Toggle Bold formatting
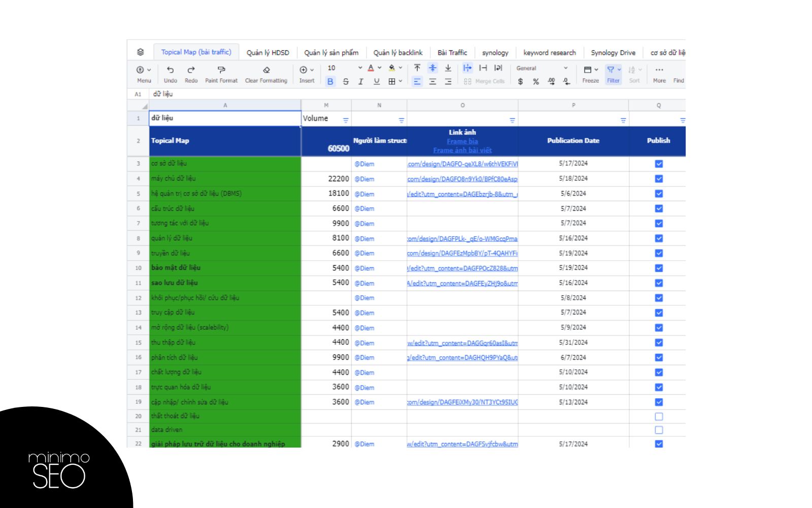Viewport: 812px width, 508px height. [330, 81]
